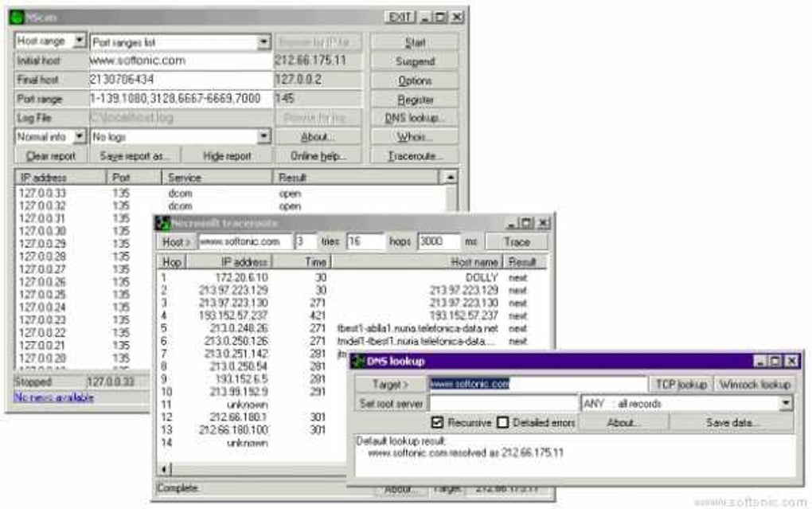Click Set root server button
The width and height of the screenshot is (812, 509).
coord(390,403)
